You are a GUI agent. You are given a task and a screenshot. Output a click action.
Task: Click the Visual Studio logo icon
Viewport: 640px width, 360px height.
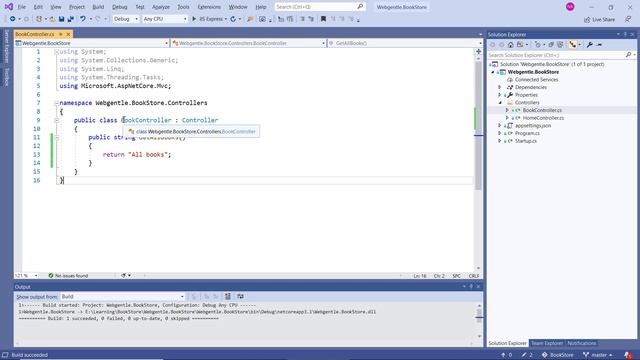pos(9,7)
